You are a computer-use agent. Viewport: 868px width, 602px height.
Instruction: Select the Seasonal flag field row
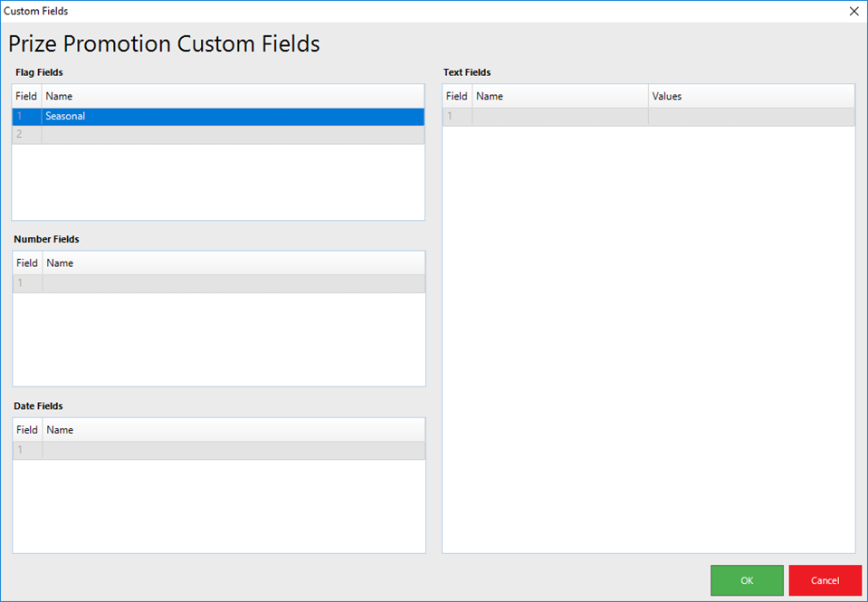pos(233,117)
